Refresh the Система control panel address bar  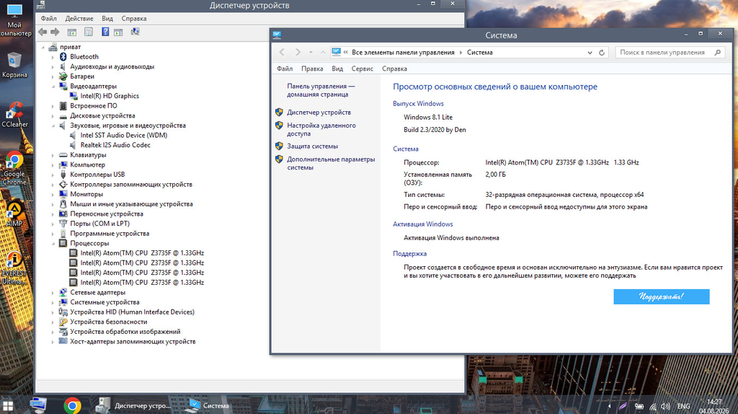(x=602, y=53)
